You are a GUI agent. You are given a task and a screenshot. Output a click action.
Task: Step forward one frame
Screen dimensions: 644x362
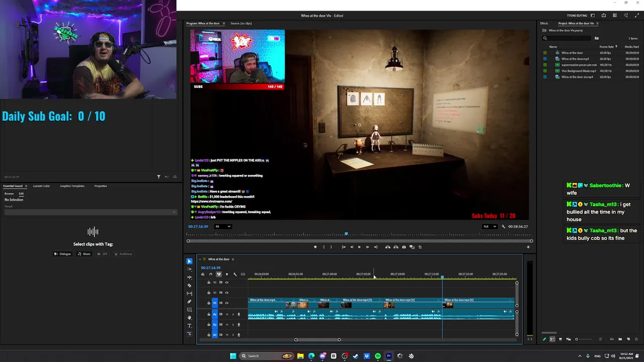point(367,247)
